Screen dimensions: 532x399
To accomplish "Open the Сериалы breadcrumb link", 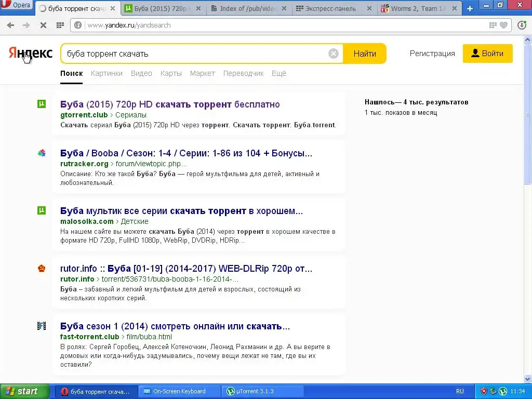I will (x=131, y=115).
